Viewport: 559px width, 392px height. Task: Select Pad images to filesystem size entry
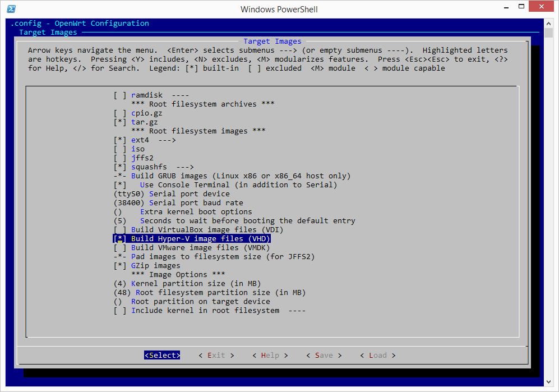tap(214, 256)
